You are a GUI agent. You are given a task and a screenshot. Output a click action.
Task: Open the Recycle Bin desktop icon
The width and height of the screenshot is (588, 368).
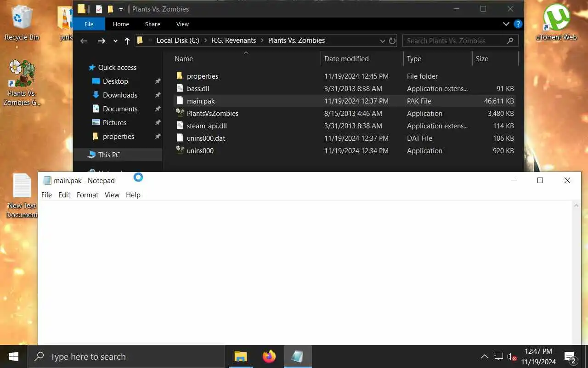coord(22,23)
